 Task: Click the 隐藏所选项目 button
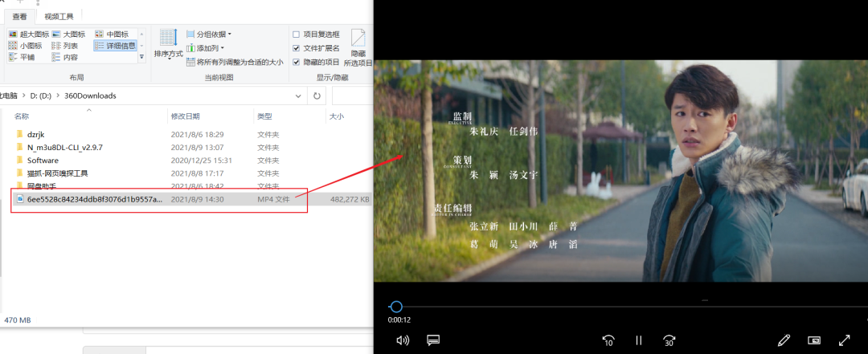point(358,47)
